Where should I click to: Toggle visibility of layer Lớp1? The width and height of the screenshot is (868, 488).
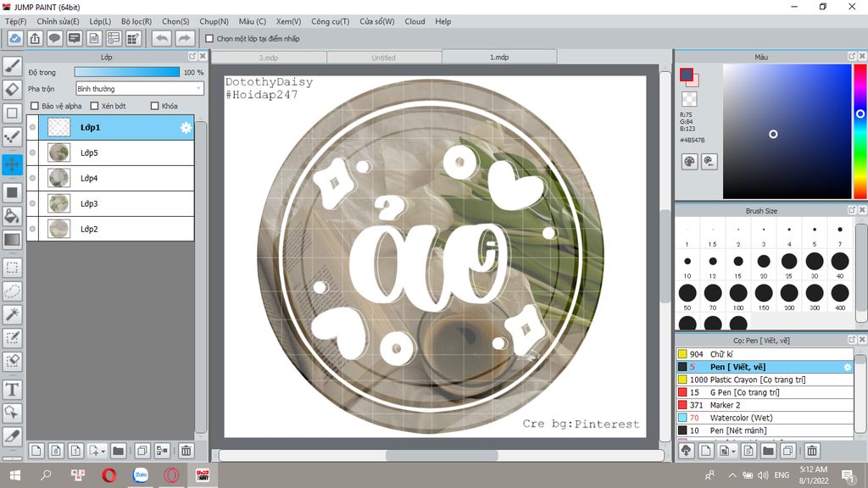(33, 127)
